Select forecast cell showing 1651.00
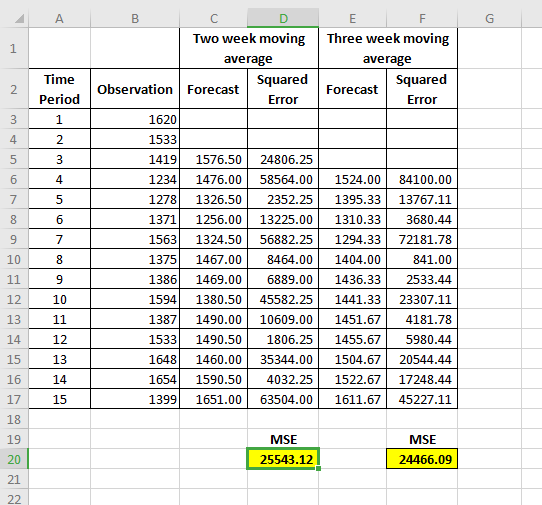 click(214, 399)
